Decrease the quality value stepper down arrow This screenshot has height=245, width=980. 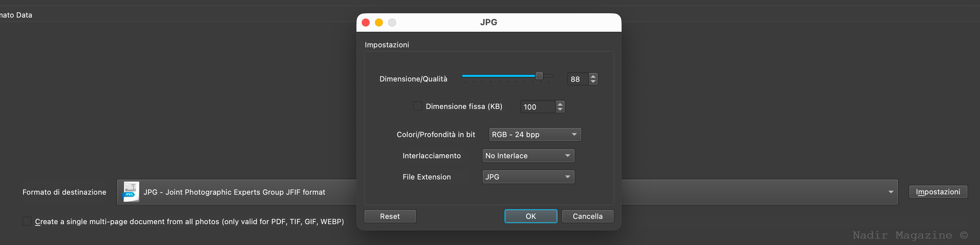(593, 81)
